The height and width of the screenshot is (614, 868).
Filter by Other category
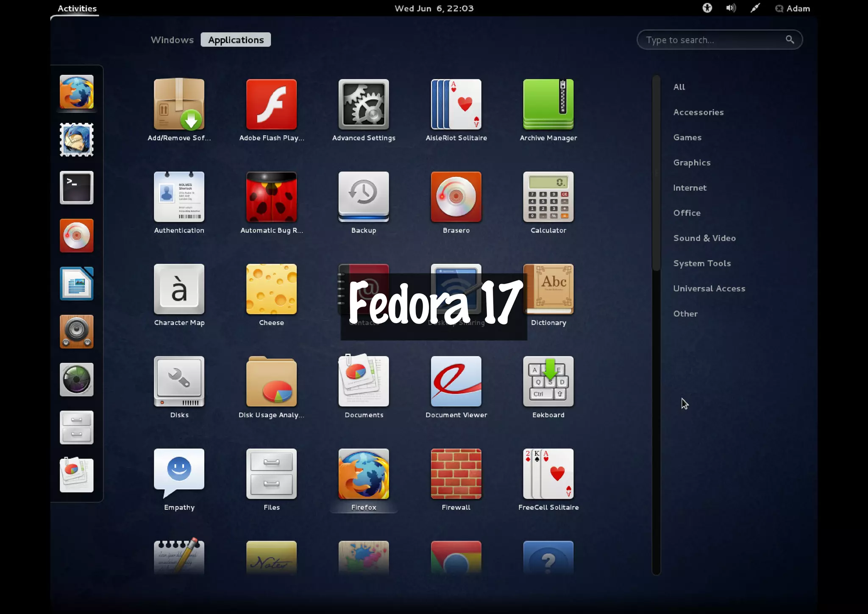click(685, 314)
